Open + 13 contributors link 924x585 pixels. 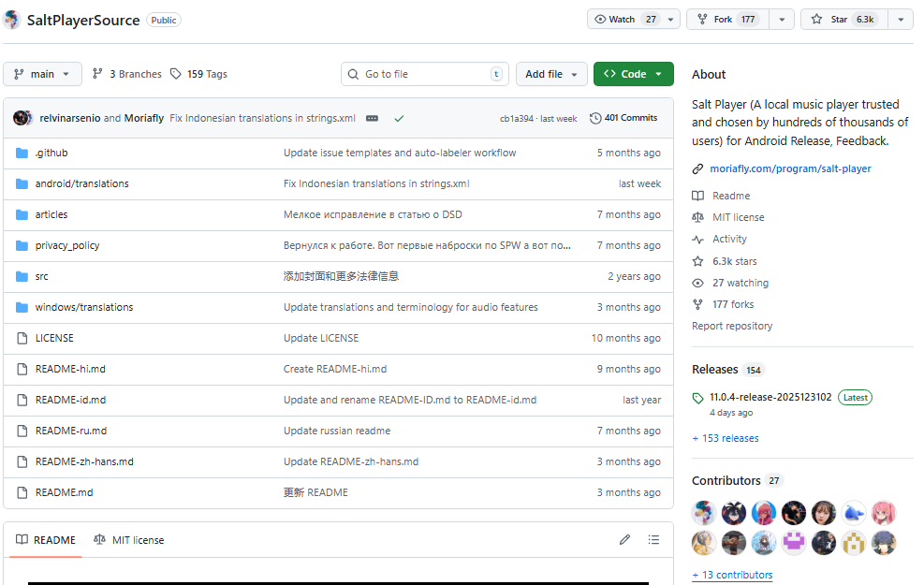732,575
